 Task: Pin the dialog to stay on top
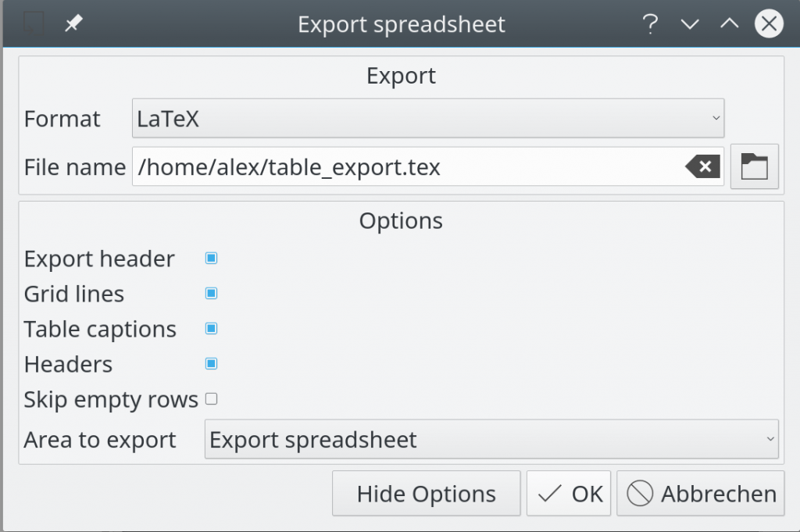click(x=73, y=23)
